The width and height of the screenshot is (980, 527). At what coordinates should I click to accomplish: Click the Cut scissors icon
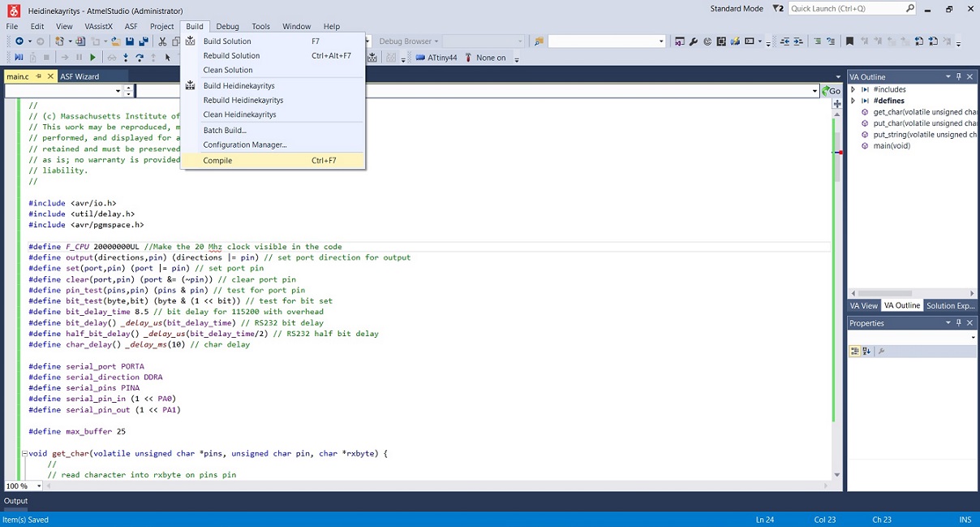click(x=162, y=41)
